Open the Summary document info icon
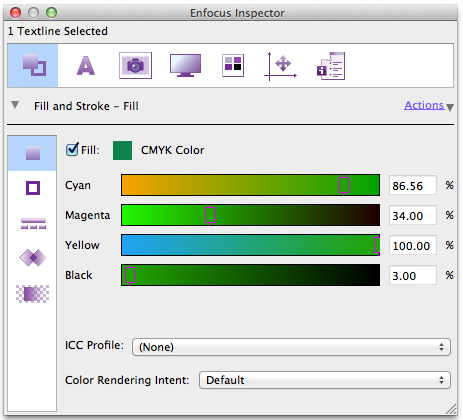 (331, 66)
